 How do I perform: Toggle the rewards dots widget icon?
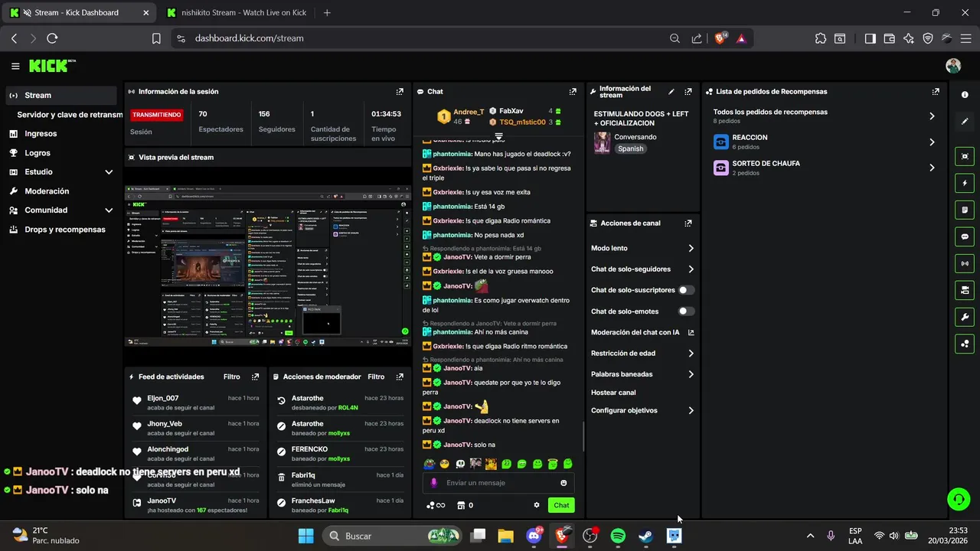965,344
